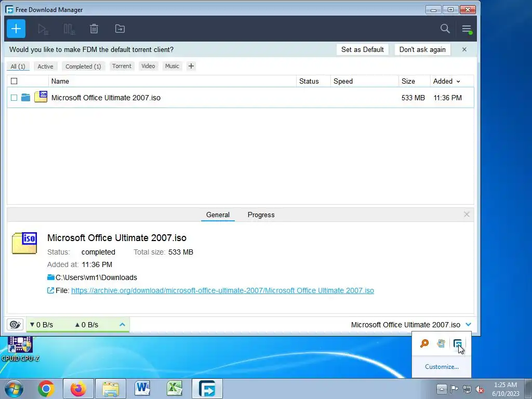Click the muted volume tray icon
Image resolution: width=532 pixels, height=399 pixels.
pos(480,389)
